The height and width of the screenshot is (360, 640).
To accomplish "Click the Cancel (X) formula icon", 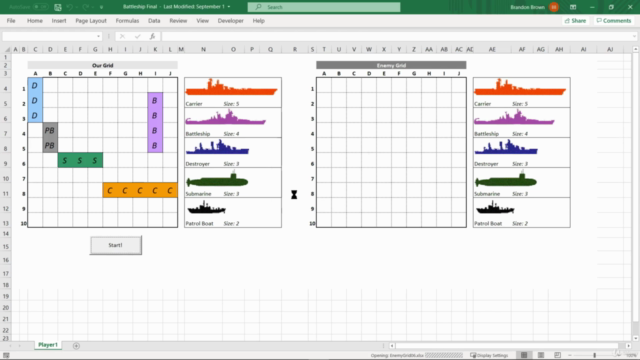I will pyautogui.click(x=122, y=36).
